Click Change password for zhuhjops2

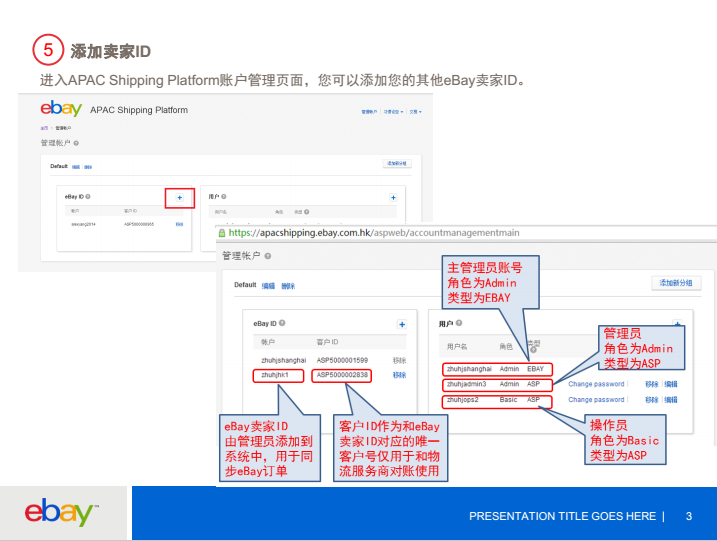(596, 400)
